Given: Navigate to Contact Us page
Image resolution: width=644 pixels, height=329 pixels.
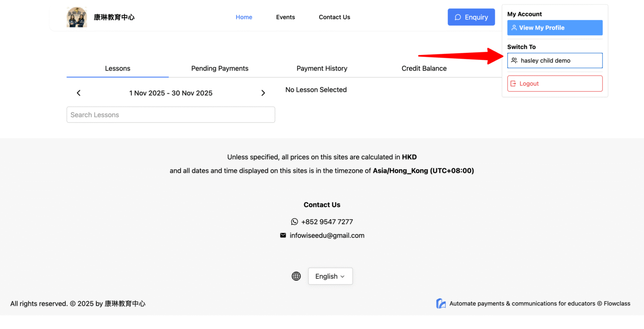Looking at the screenshot, I should click(x=335, y=17).
